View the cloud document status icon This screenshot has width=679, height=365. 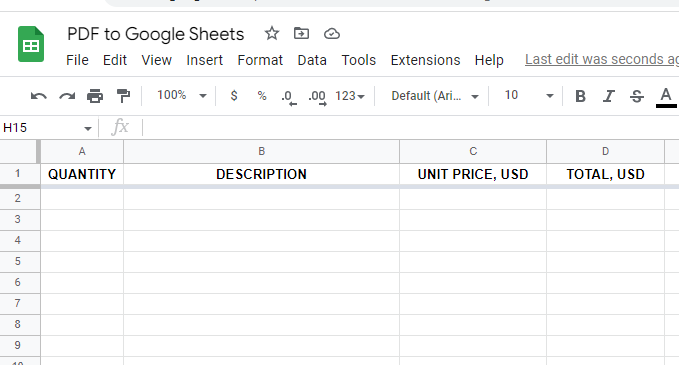(332, 33)
